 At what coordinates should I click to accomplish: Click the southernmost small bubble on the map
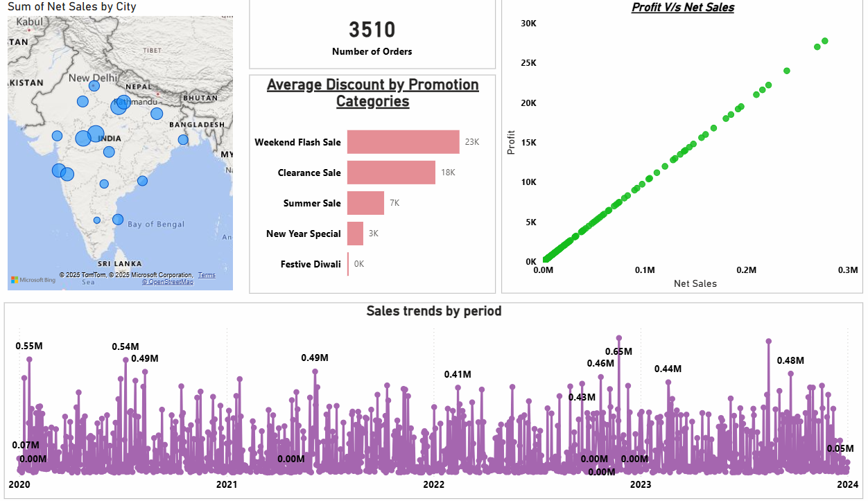[97, 220]
